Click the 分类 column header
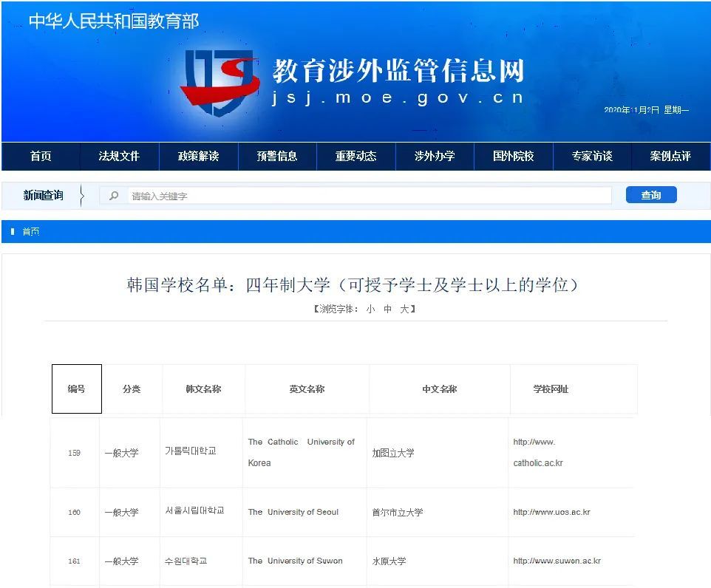Viewport: 711px width, 588px height. 132,389
